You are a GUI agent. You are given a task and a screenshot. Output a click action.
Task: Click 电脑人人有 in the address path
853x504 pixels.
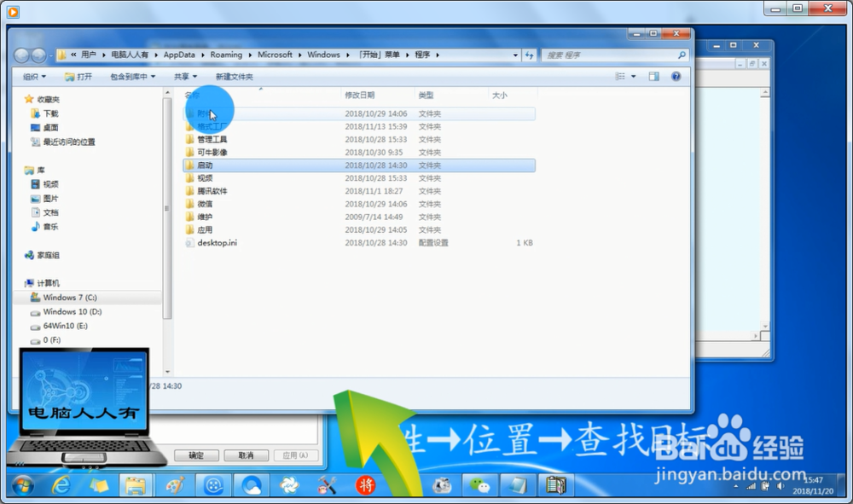tap(130, 55)
